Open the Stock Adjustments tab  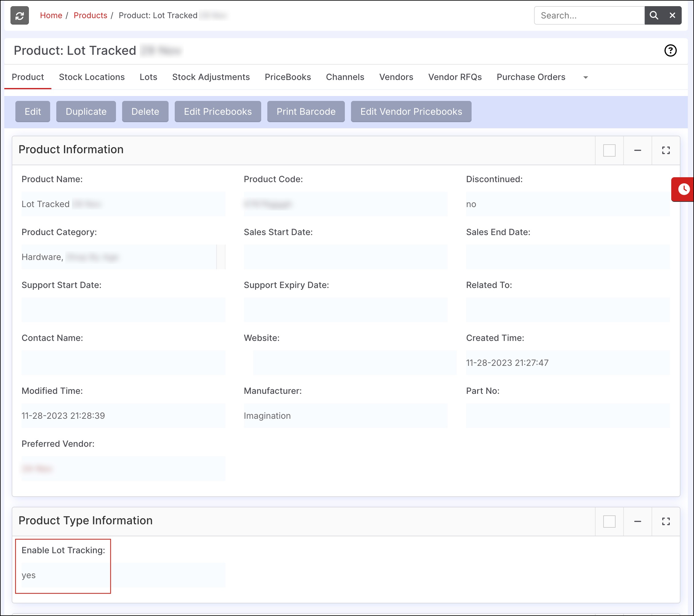click(211, 77)
